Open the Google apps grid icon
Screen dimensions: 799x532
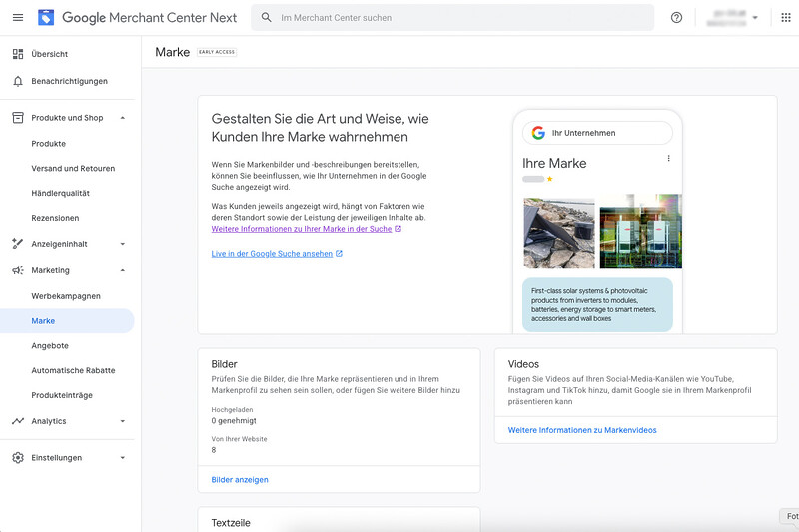(x=786, y=18)
